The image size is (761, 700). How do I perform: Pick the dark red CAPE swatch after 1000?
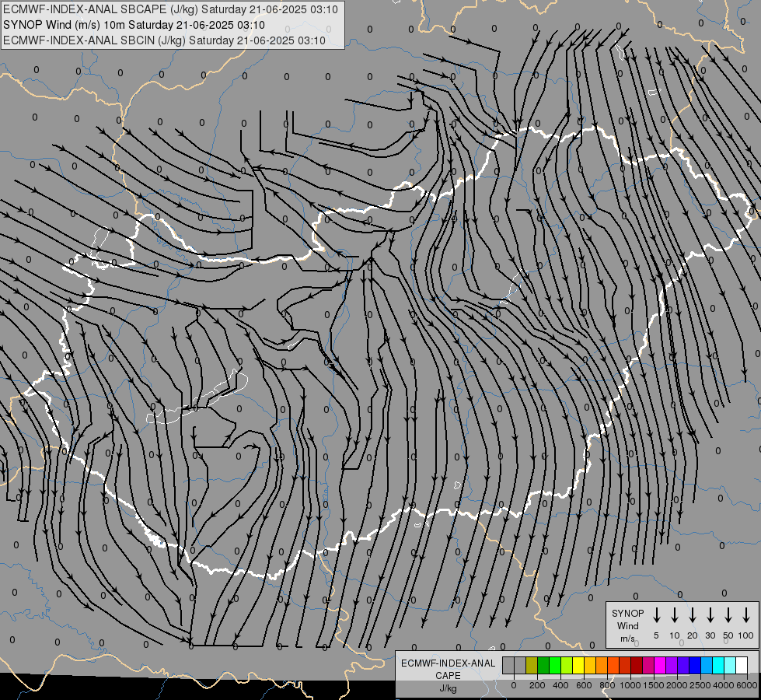[x=637, y=666]
